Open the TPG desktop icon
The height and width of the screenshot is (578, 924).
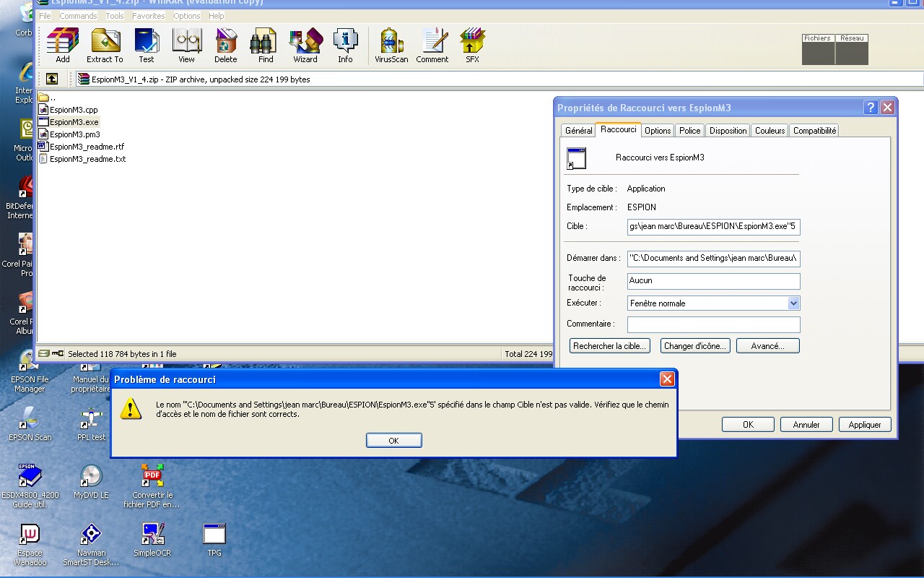coord(214,540)
